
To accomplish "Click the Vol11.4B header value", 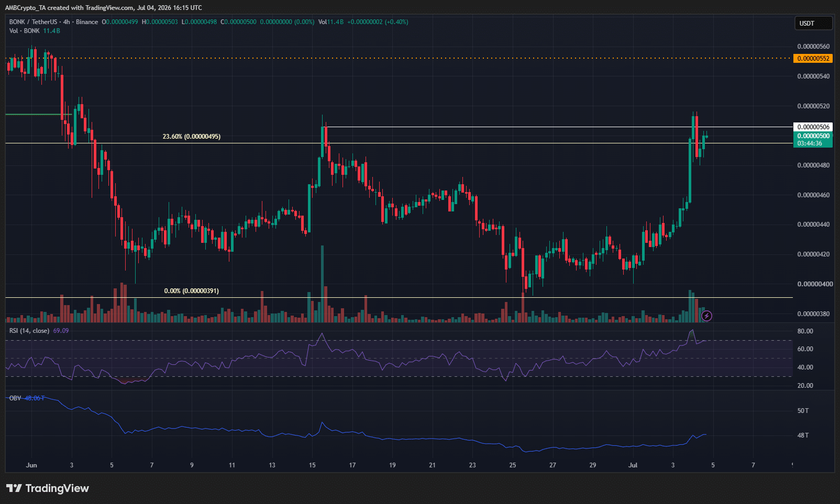I will coord(331,22).
